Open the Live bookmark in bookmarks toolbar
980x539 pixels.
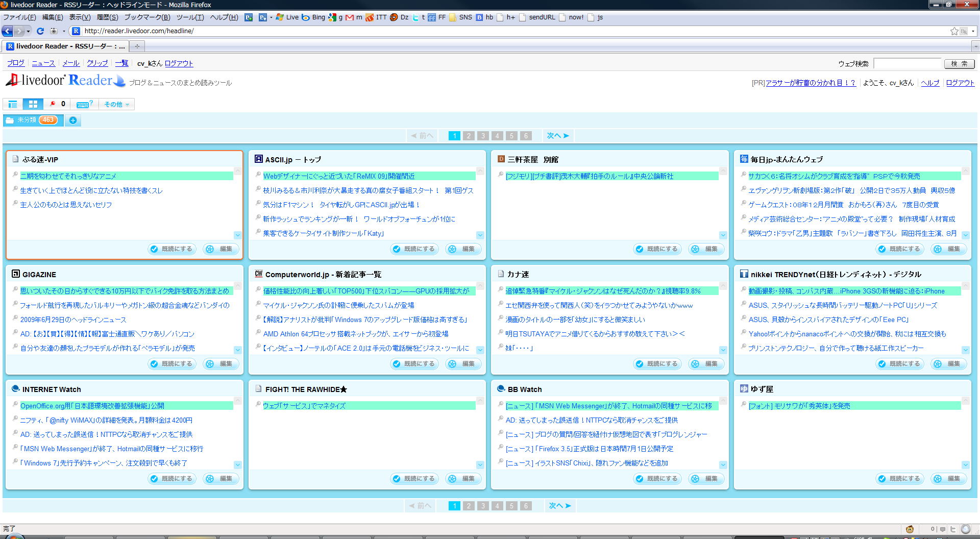[287, 17]
